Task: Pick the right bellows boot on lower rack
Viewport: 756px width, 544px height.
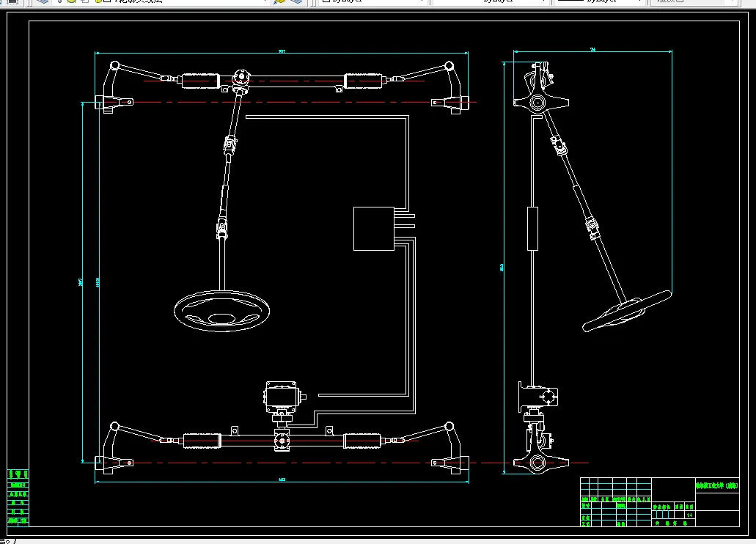Action: (362, 441)
